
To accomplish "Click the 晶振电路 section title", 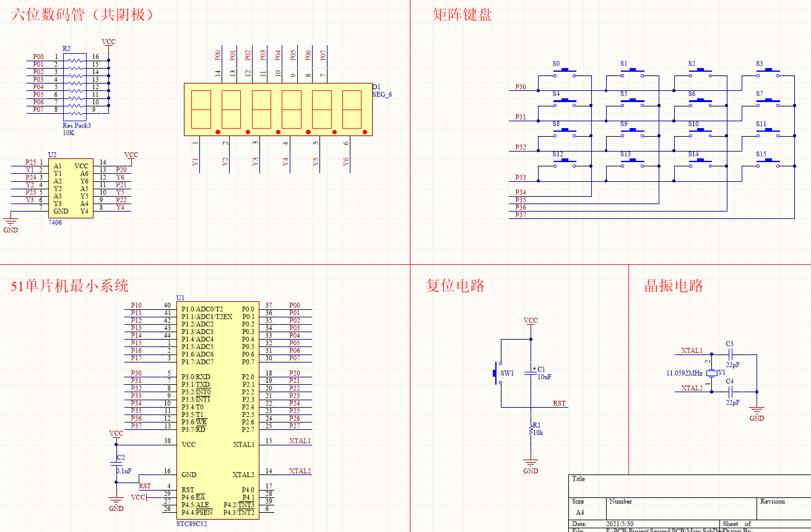I will (674, 286).
